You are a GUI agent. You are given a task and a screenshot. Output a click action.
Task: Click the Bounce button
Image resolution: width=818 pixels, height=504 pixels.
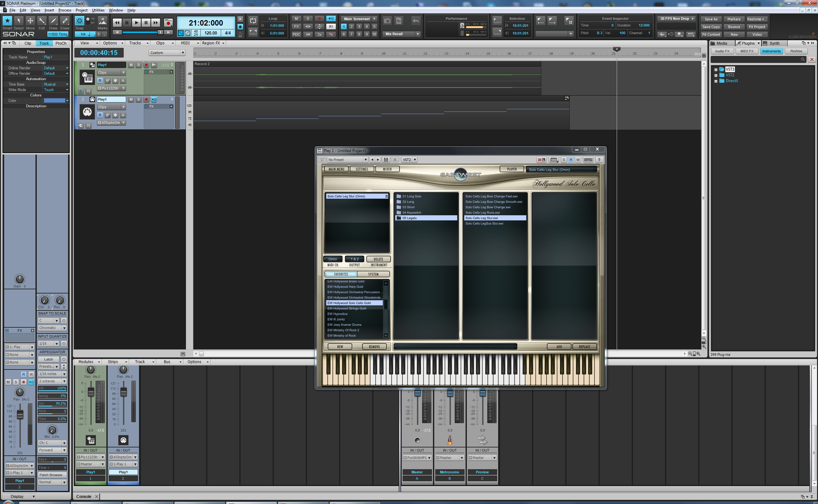click(734, 27)
